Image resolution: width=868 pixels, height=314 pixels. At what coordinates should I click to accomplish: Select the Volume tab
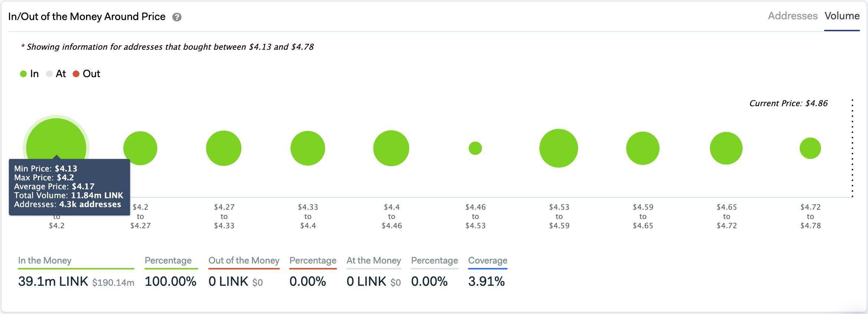pos(842,16)
